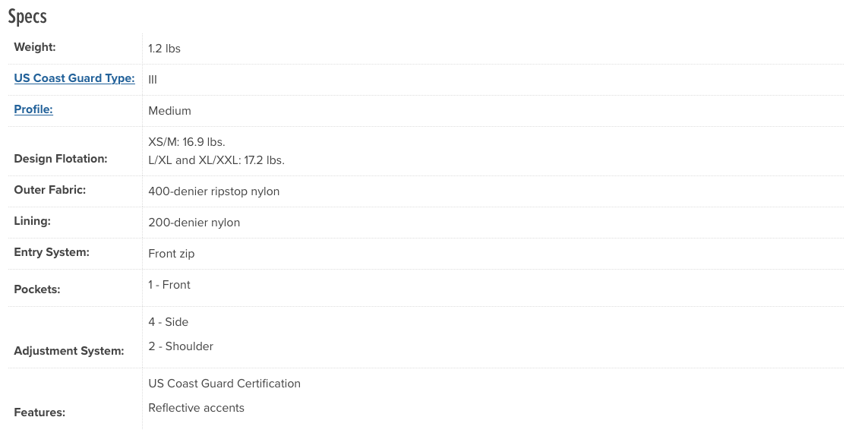
Task: Select the L/XL and XL/XXL flotation text
Action: point(216,161)
